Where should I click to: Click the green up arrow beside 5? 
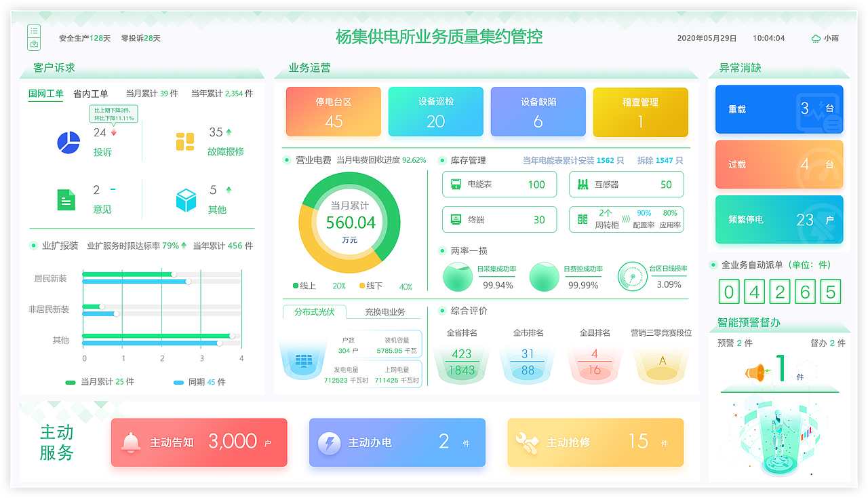229,190
